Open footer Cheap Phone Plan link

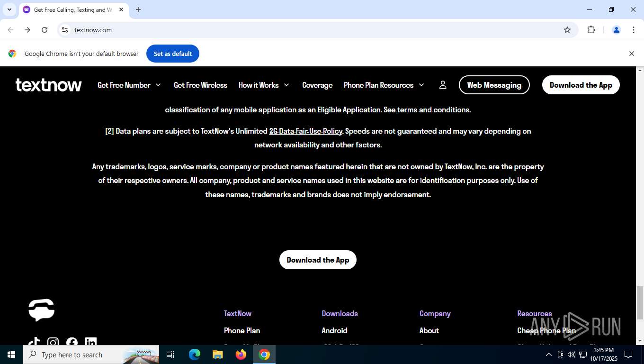(546, 331)
